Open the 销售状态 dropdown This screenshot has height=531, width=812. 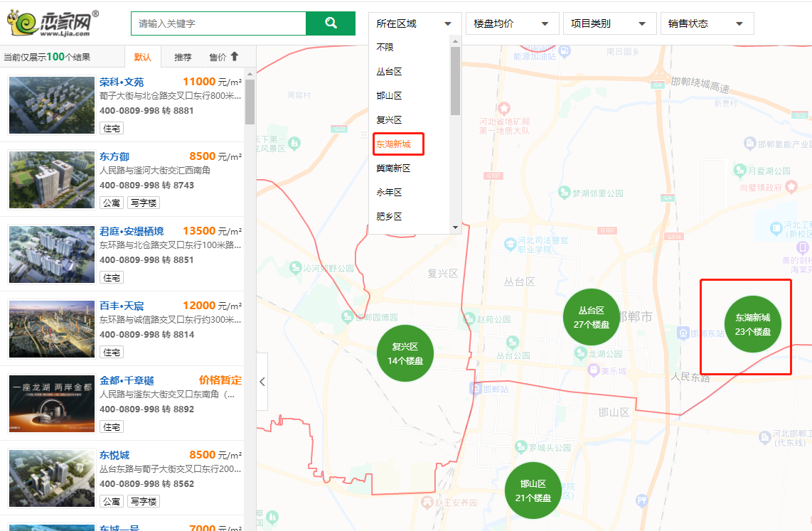[x=707, y=23]
